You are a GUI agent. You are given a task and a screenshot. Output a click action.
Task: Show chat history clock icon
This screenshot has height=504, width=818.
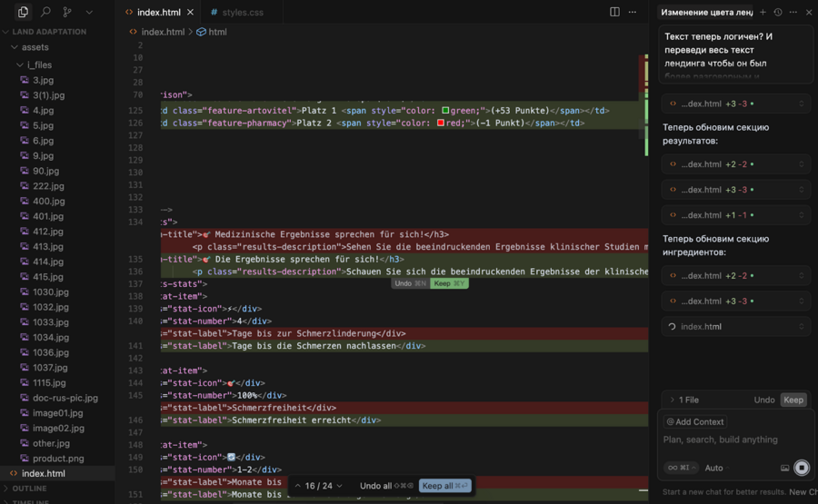click(778, 12)
